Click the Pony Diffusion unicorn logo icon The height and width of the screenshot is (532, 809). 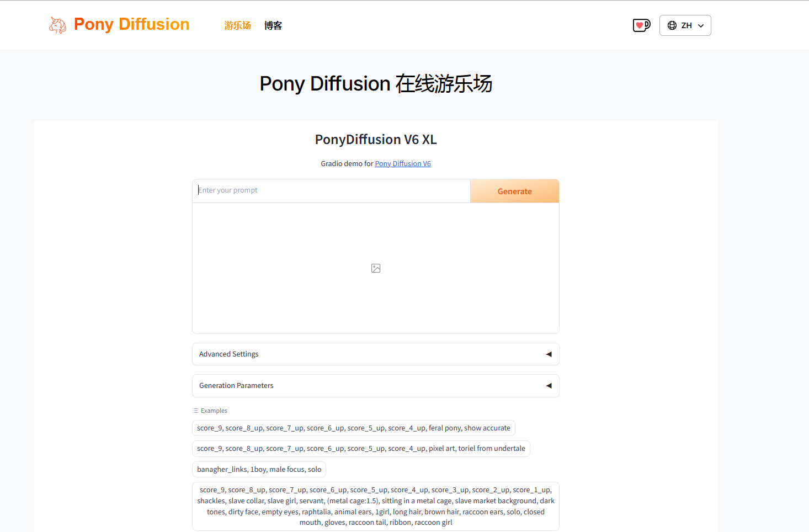[x=58, y=25]
